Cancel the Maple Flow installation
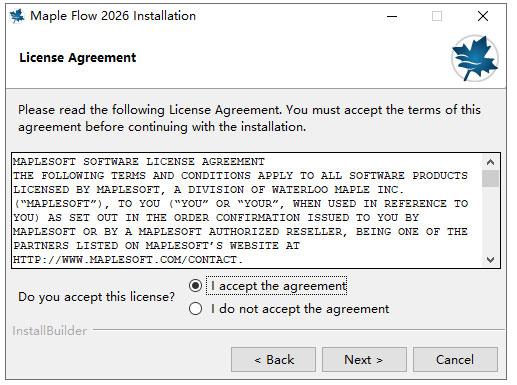 coord(455,360)
